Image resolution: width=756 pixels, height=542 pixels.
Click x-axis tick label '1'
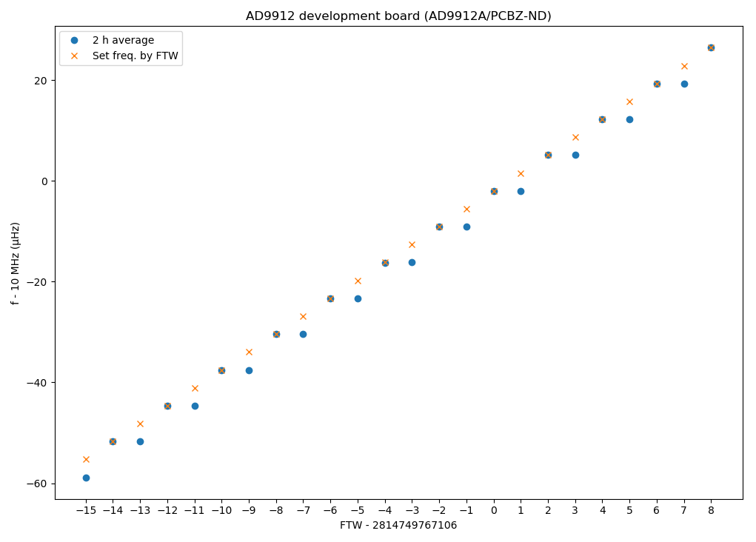pos(521,511)
